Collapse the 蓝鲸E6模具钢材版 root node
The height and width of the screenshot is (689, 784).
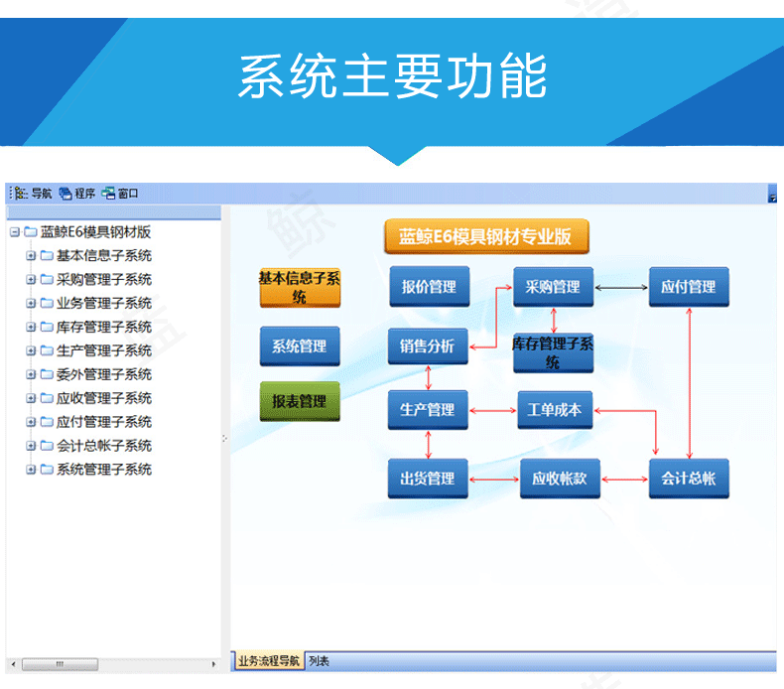pos(15,232)
